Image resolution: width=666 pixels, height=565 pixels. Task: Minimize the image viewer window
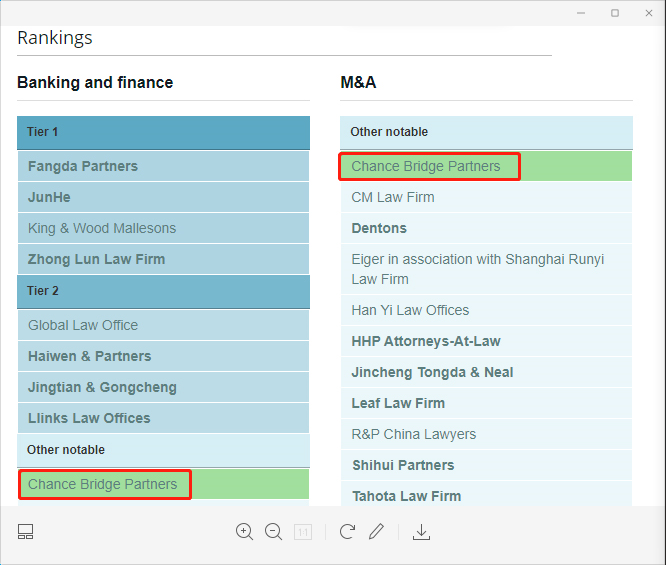click(581, 13)
